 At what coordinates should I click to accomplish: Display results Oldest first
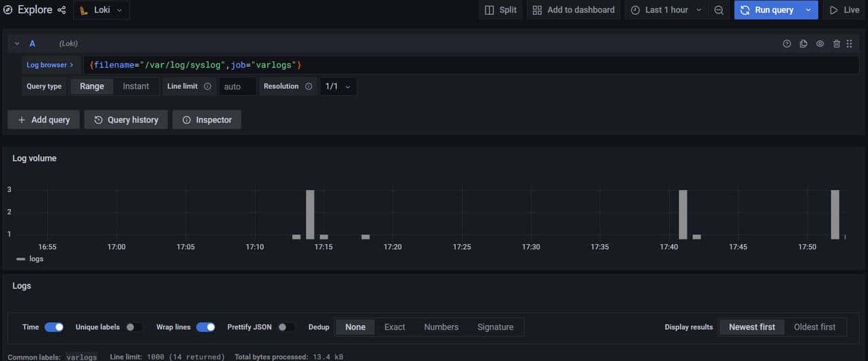(x=815, y=327)
